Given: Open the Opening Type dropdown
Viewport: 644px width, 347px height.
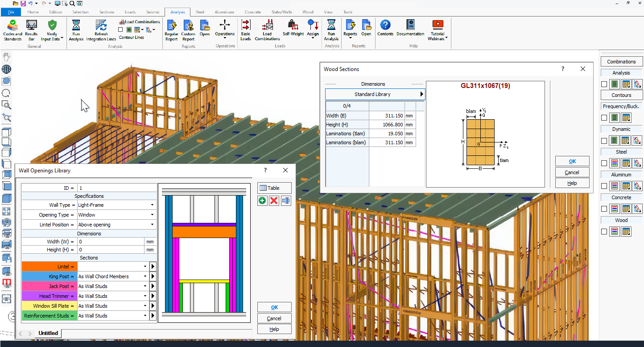Looking at the screenshot, I should [x=117, y=215].
